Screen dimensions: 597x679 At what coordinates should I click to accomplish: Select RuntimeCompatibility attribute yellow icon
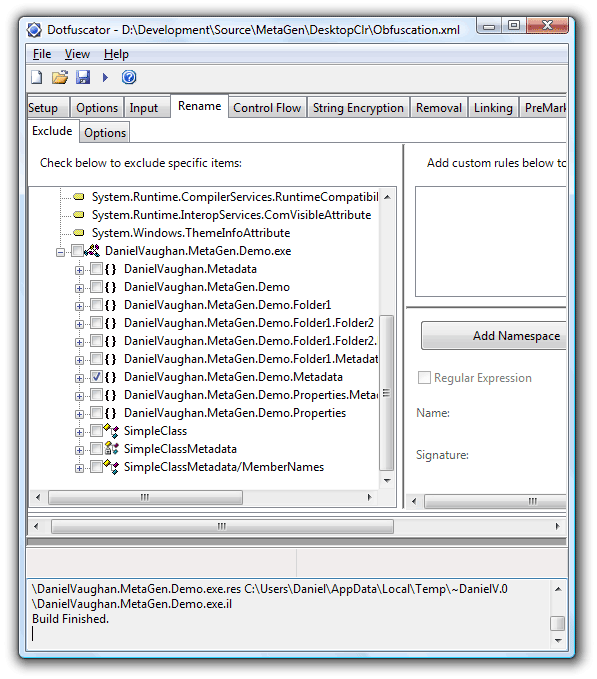(x=79, y=197)
